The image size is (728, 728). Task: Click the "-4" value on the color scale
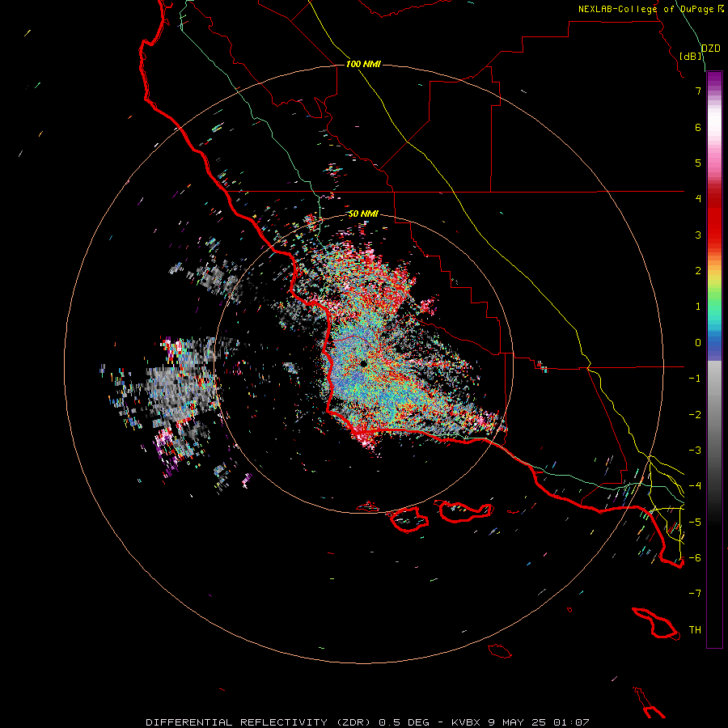tap(695, 486)
